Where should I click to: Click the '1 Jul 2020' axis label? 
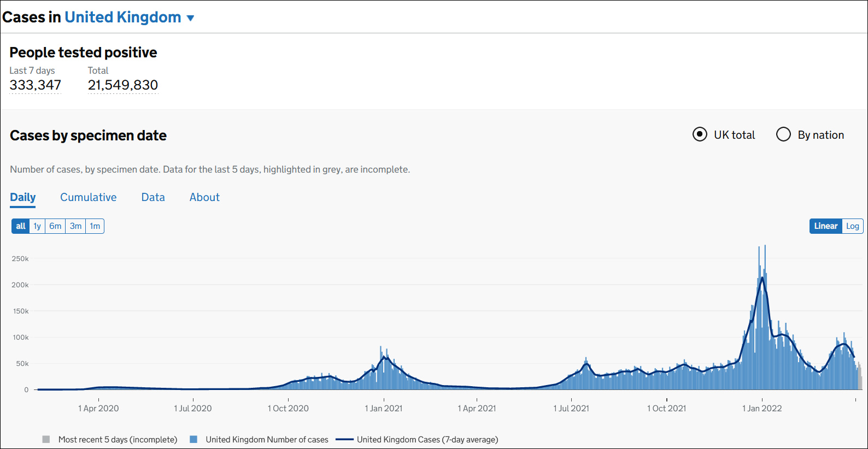point(193,409)
